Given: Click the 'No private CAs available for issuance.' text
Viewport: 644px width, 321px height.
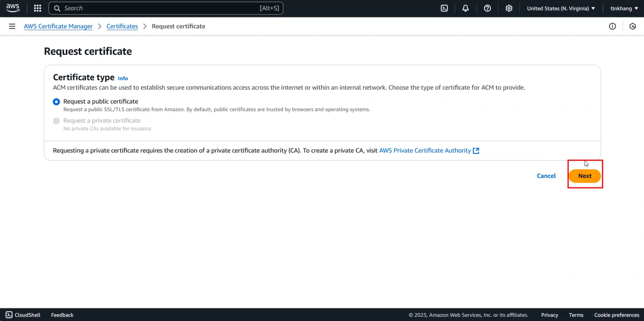Looking at the screenshot, I should click(x=108, y=128).
